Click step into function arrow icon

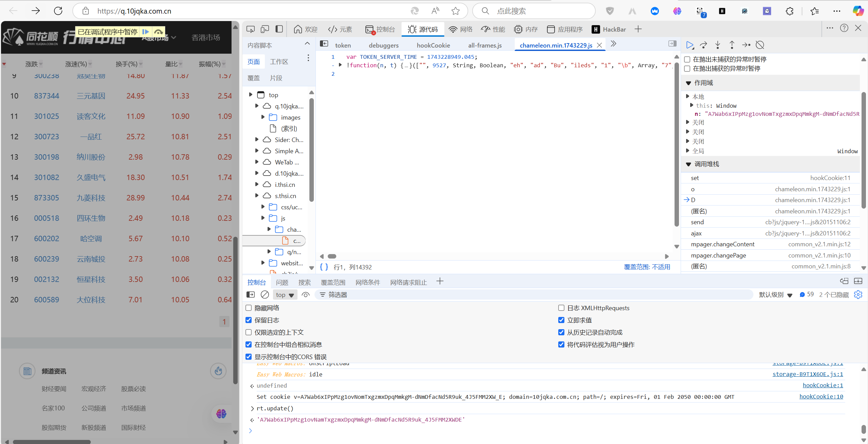coord(718,45)
